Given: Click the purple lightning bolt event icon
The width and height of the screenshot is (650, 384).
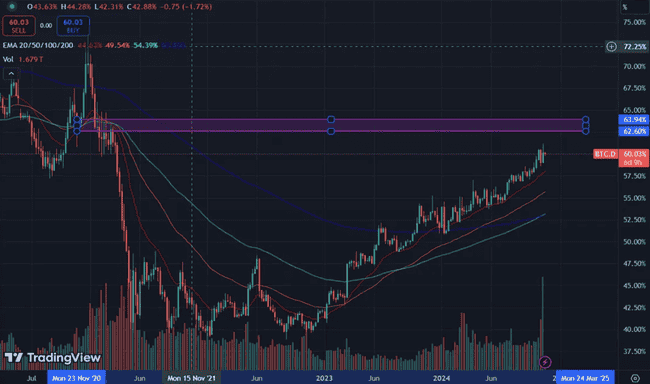Looking at the screenshot, I should pyautogui.click(x=545, y=362).
